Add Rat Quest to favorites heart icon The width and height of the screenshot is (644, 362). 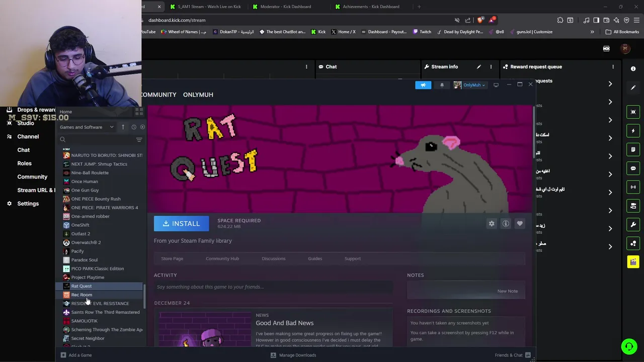[x=520, y=224]
